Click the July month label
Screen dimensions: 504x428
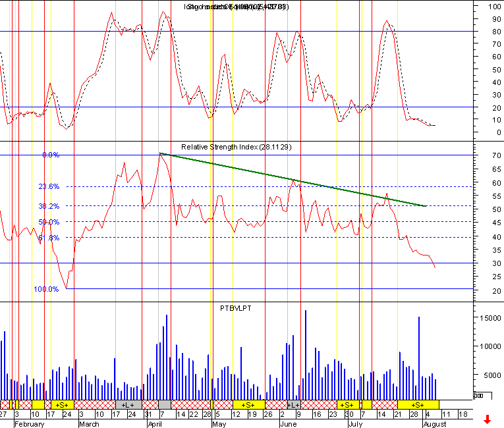point(356,424)
